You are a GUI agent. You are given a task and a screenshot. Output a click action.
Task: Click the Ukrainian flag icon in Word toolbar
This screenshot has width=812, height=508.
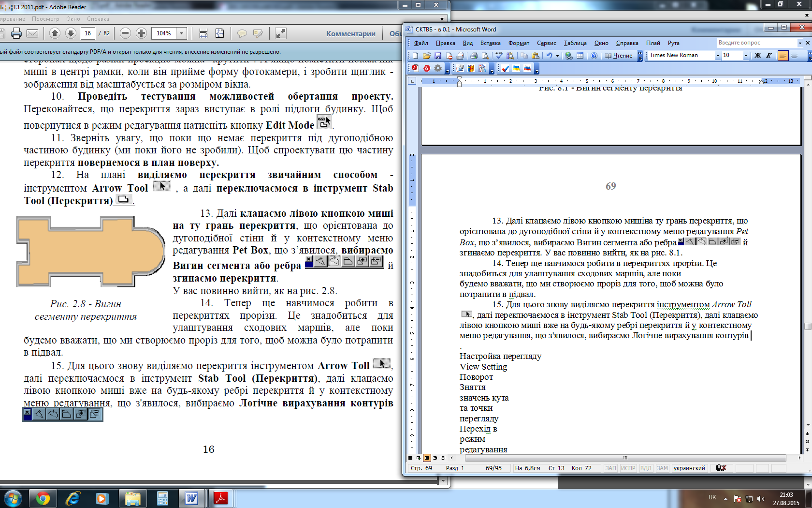(x=516, y=68)
